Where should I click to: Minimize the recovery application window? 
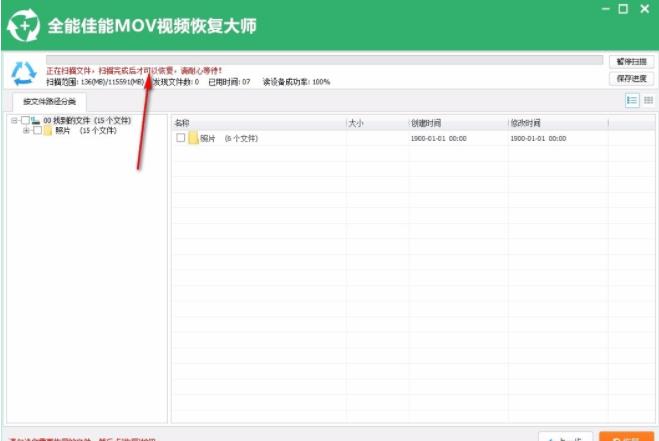pos(605,9)
